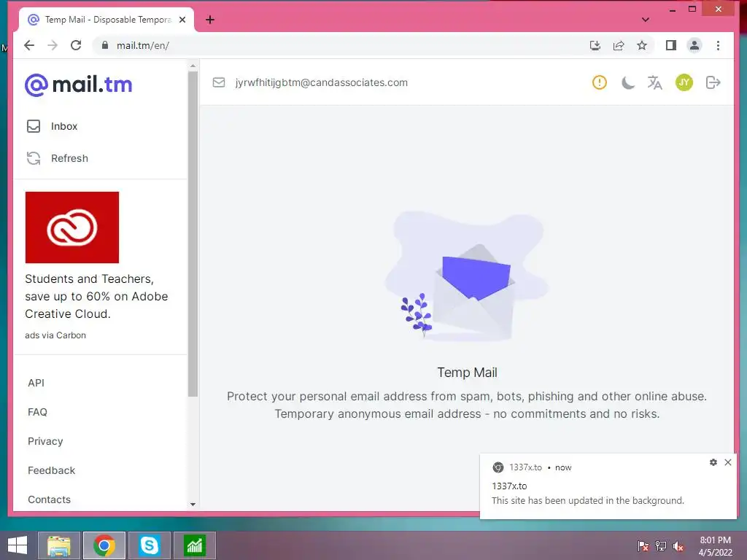Screen dimensions: 747x560
Task: Open File Explorer from taskbar
Action: pos(59,545)
